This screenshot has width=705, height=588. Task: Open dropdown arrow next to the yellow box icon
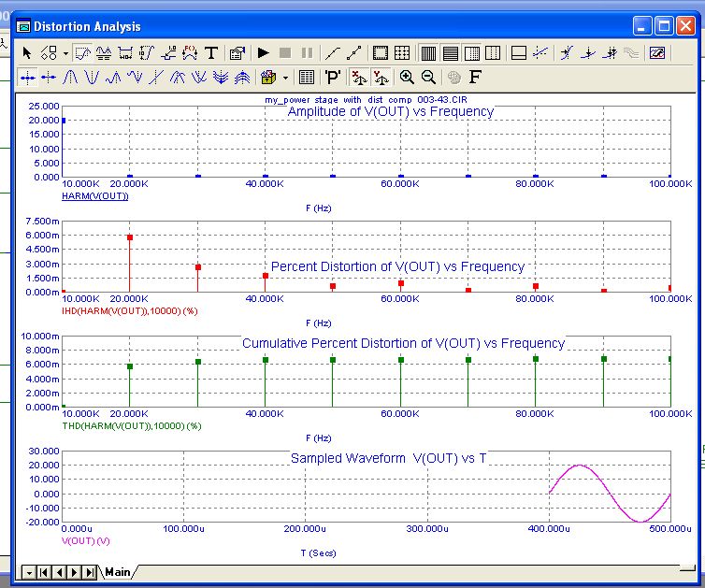(x=285, y=77)
